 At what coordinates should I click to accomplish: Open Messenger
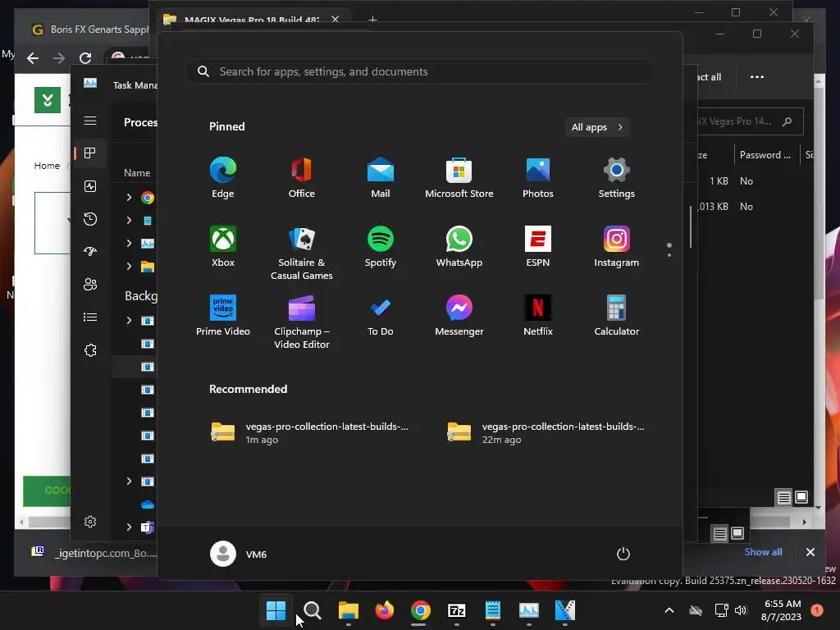(x=459, y=316)
